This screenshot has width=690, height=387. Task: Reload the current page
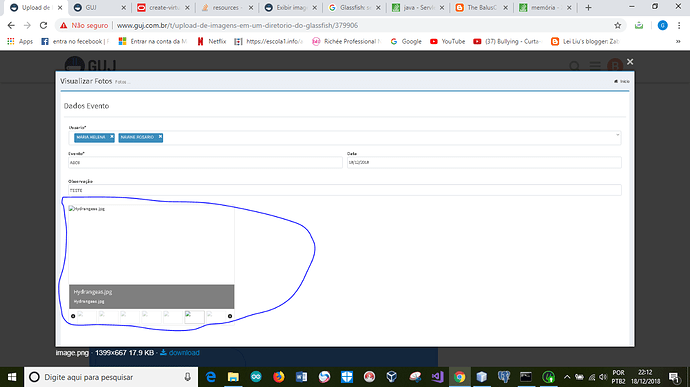click(x=43, y=26)
